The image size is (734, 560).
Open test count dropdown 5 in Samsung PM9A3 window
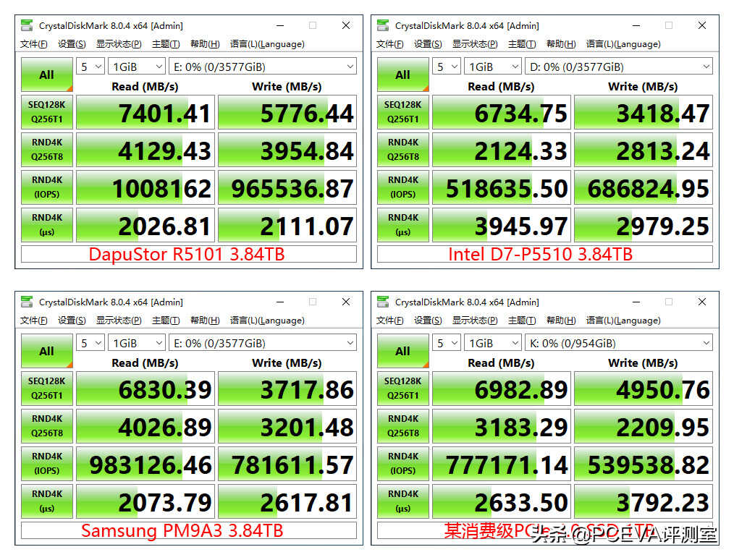[90, 343]
